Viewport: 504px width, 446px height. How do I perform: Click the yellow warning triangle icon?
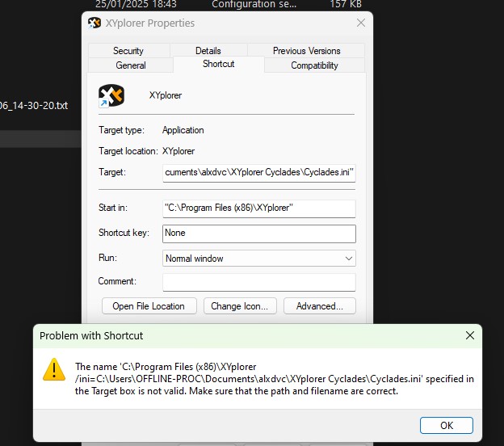point(54,370)
